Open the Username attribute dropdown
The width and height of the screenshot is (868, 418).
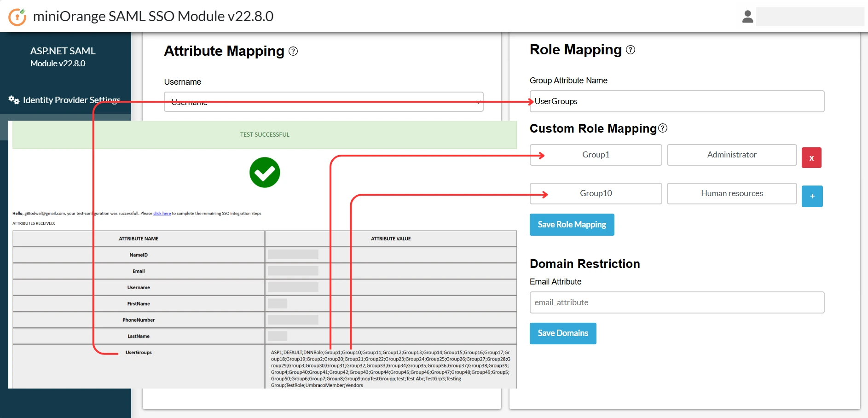tap(324, 102)
